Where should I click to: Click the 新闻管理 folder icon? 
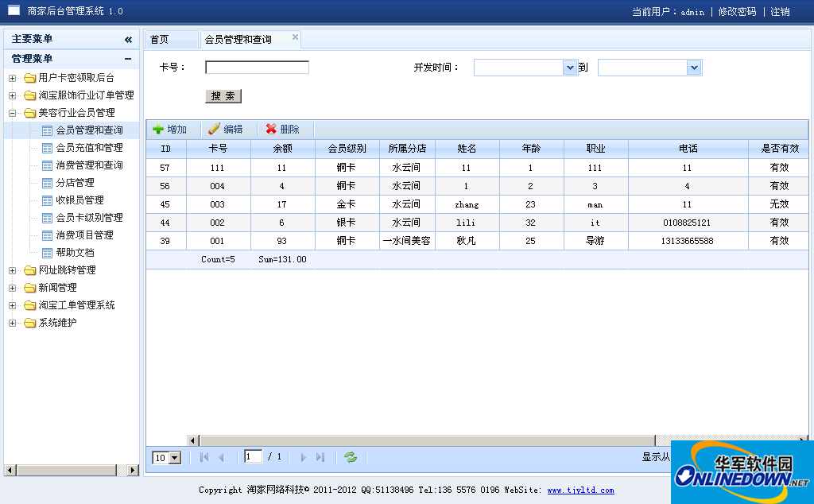pos(29,288)
